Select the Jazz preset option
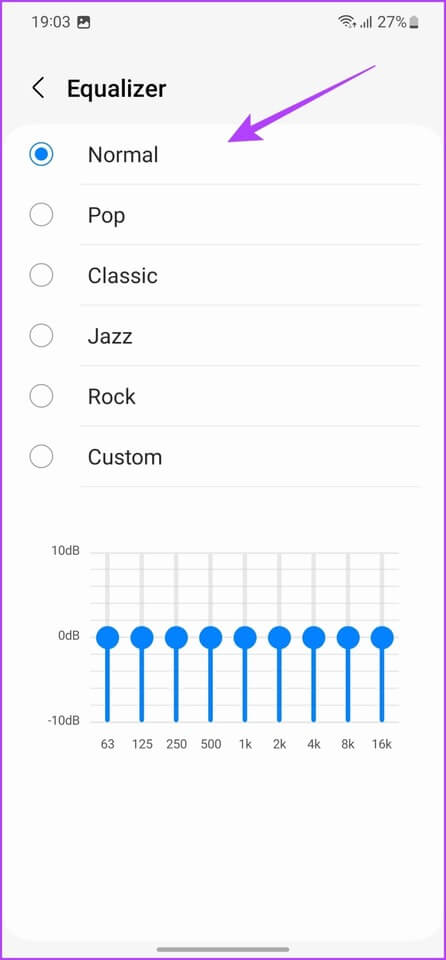 [41, 336]
